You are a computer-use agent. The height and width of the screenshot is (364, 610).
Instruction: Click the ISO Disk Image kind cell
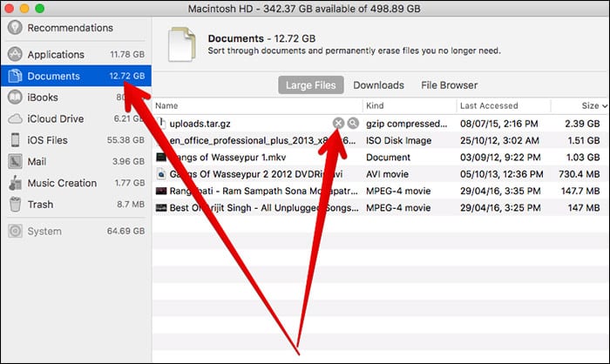pos(399,140)
